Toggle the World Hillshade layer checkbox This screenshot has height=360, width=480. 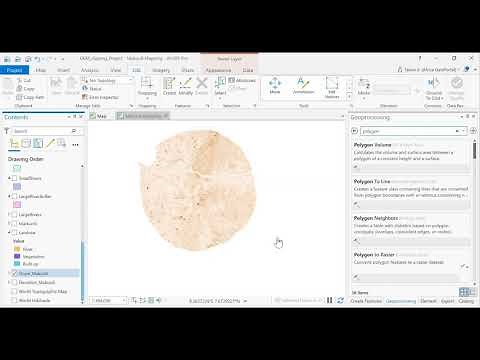[x=14, y=300]
